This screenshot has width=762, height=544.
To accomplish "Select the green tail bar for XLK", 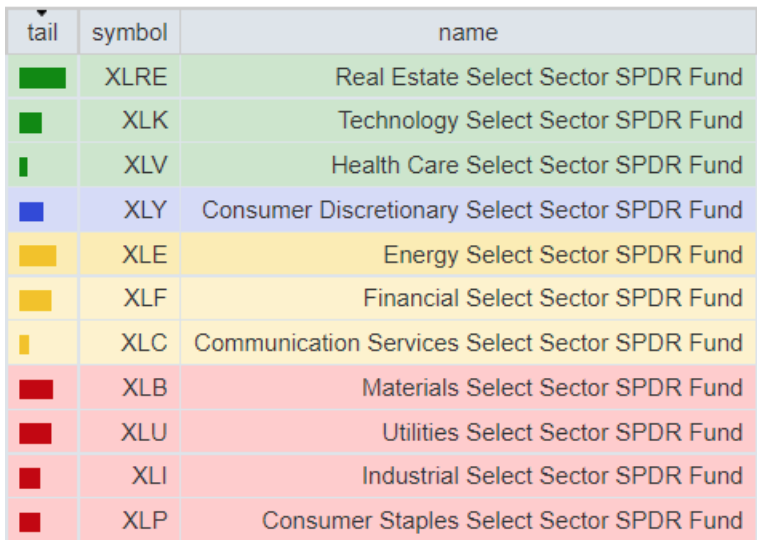I will tap(31, 122).
